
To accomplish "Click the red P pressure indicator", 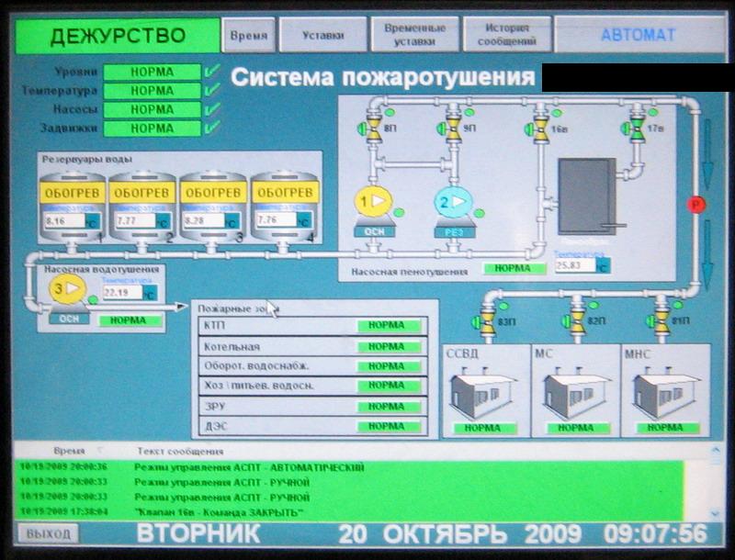I will point(696,204).
